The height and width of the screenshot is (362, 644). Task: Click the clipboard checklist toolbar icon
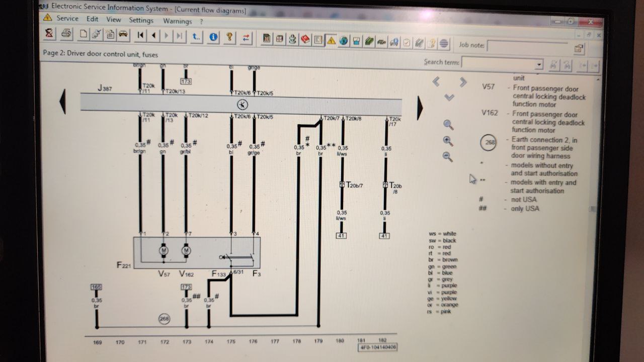pyautogui.click(x=407, y=43)
